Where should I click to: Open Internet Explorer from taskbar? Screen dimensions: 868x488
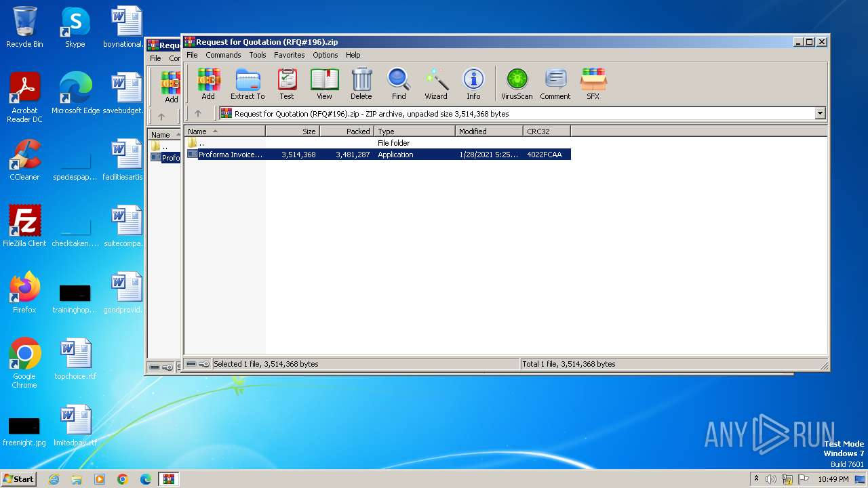pos(54,479)
